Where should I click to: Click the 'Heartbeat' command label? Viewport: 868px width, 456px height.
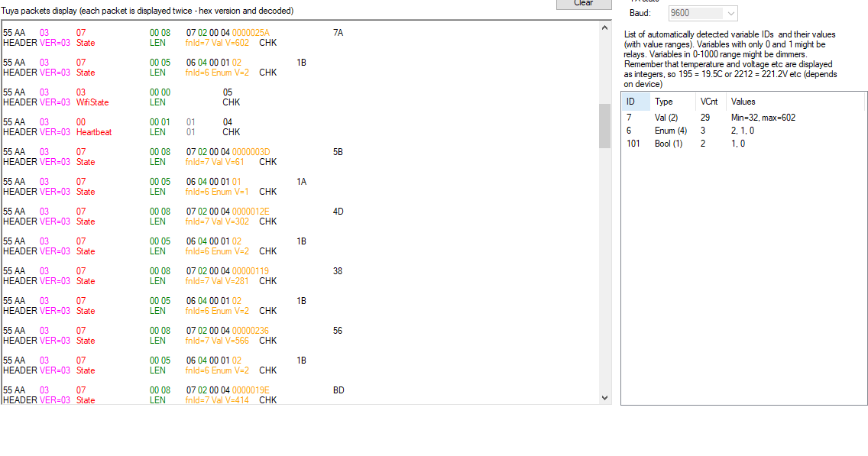point(94,132)
